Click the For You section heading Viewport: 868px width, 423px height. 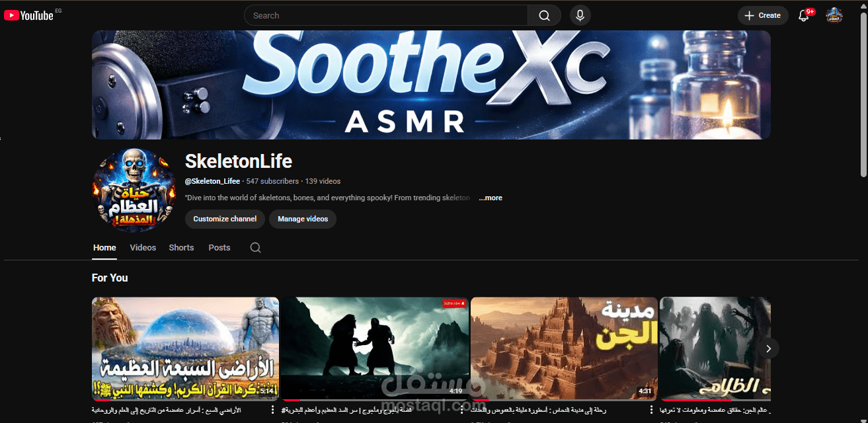coord(110,278)
